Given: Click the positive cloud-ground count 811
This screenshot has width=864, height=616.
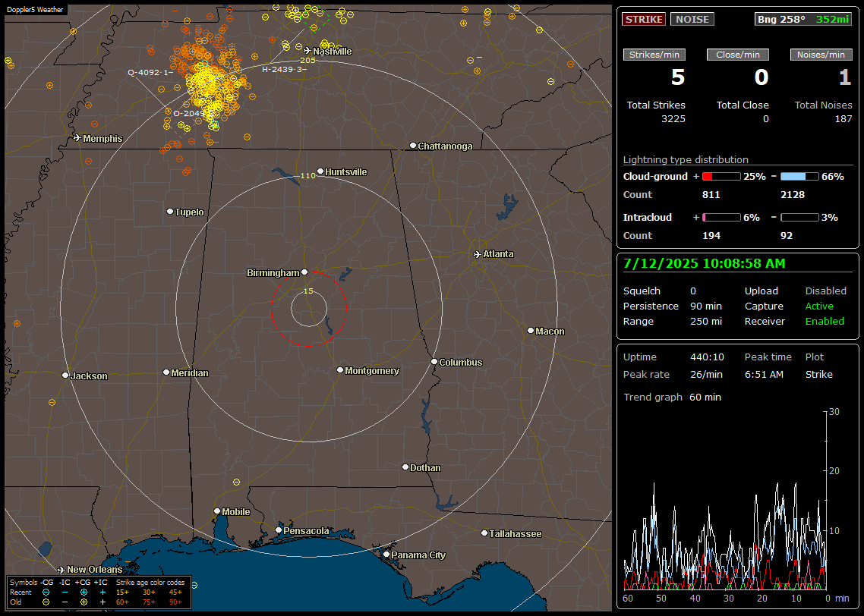Looking at the screenshot, I should coord(711,195).
